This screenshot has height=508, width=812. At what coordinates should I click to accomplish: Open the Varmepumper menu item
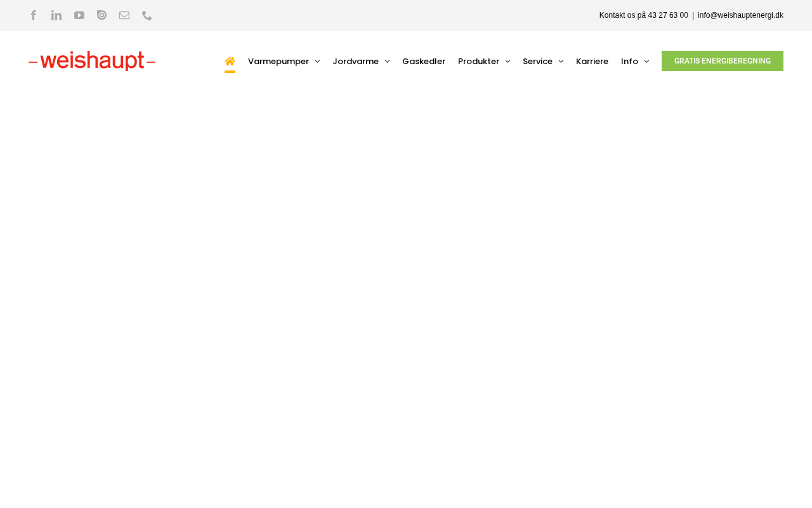(278, 62)
